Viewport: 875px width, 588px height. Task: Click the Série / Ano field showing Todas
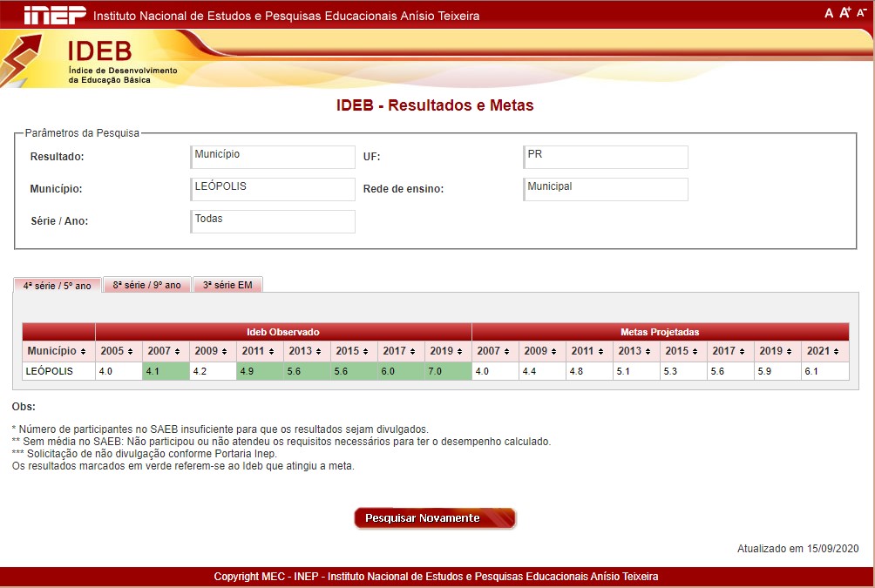272,221
